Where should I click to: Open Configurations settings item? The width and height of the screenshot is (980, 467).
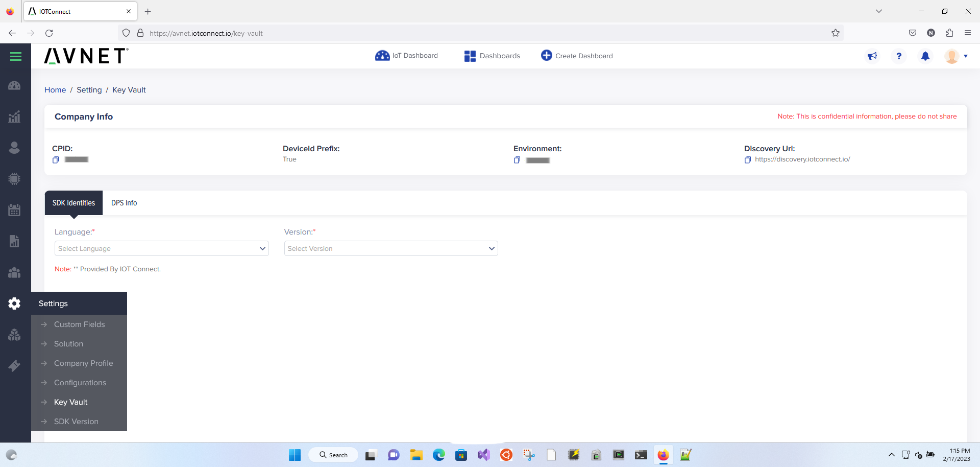(x=79, y=383)
